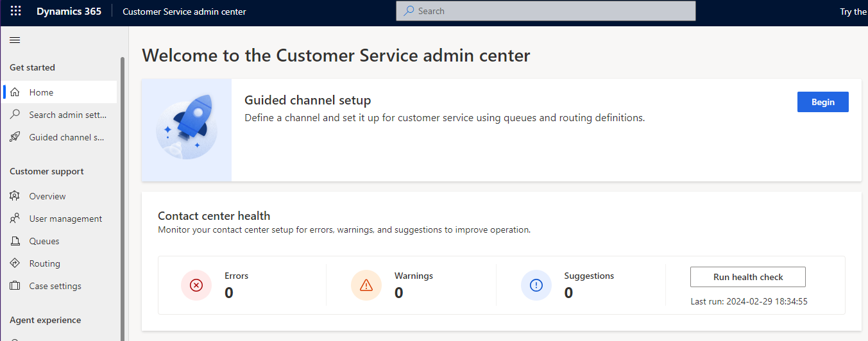Click the Dynamics 365 title link
Viewport: 868px width, 341px height.
[x=69, y=11]
